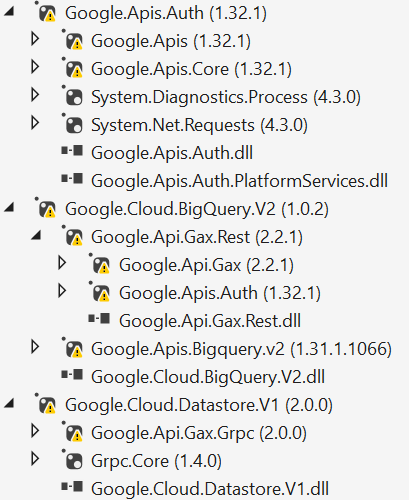Screen dimensions: 409x500
Task: Click the assembly icon beside Google.Api.Gax.Rest.dll
Action: click(99, 319)
